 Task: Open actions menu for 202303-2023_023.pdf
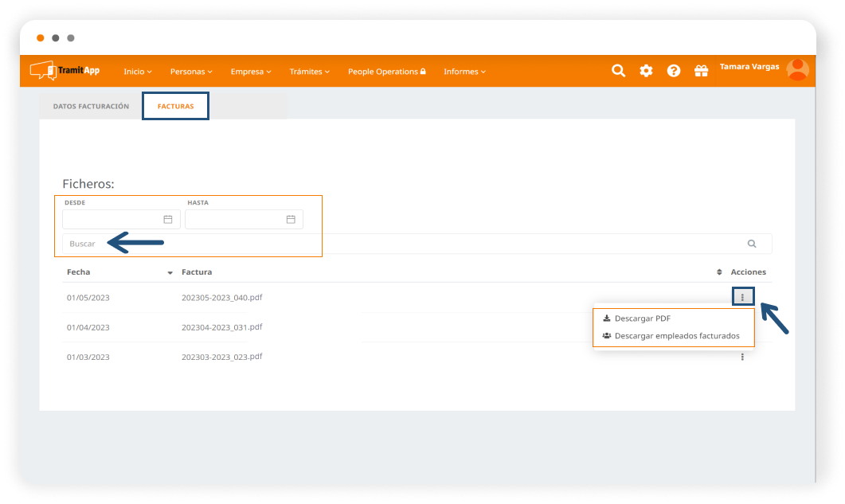742,357
